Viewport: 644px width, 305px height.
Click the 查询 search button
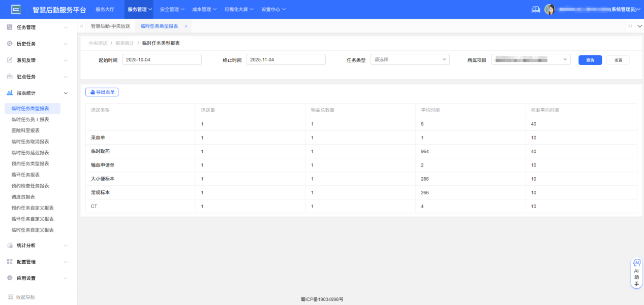[590, 59]
